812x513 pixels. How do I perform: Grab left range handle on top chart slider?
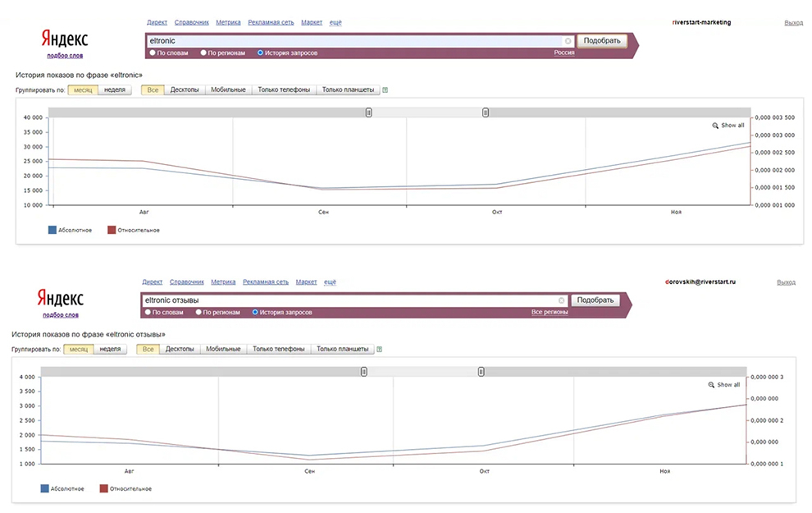tap(369, 112)
